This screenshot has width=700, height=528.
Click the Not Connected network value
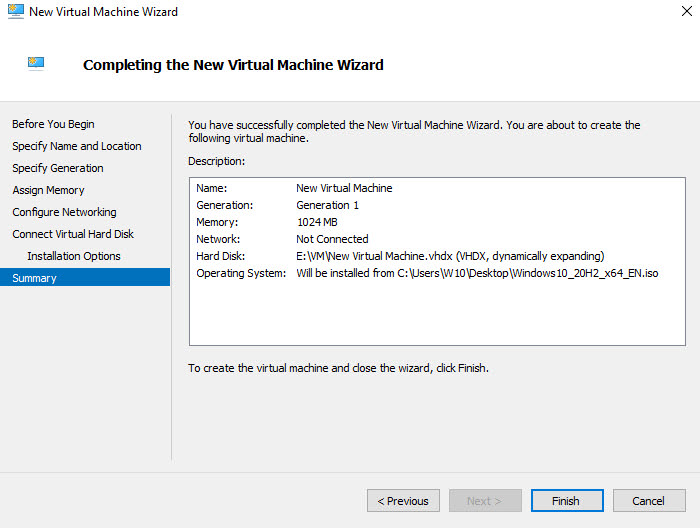pyautogui.click(x=332, y=239)
